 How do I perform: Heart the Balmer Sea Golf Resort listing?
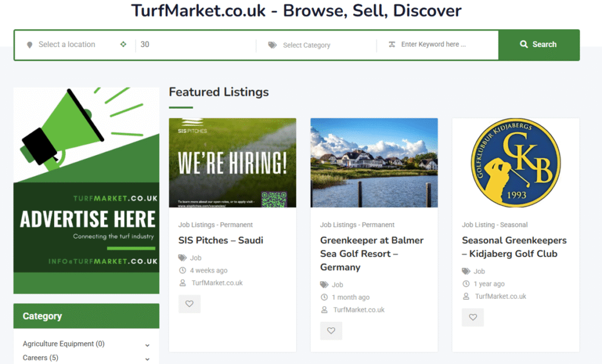[x=331, y=330]
